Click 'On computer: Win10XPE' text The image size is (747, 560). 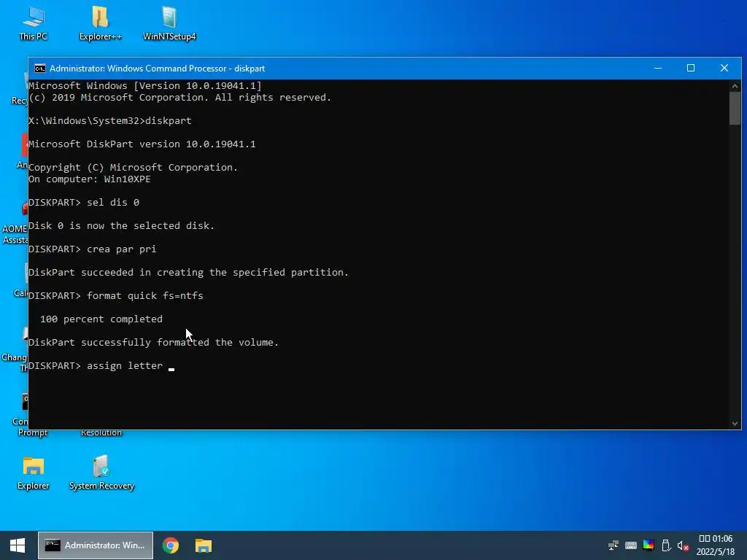90,179
